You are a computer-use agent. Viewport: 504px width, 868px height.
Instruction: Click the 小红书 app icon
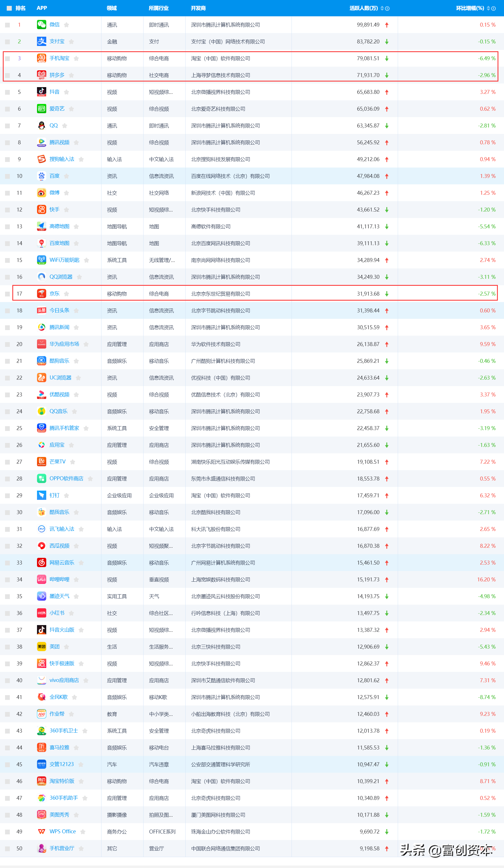(41, 613)
